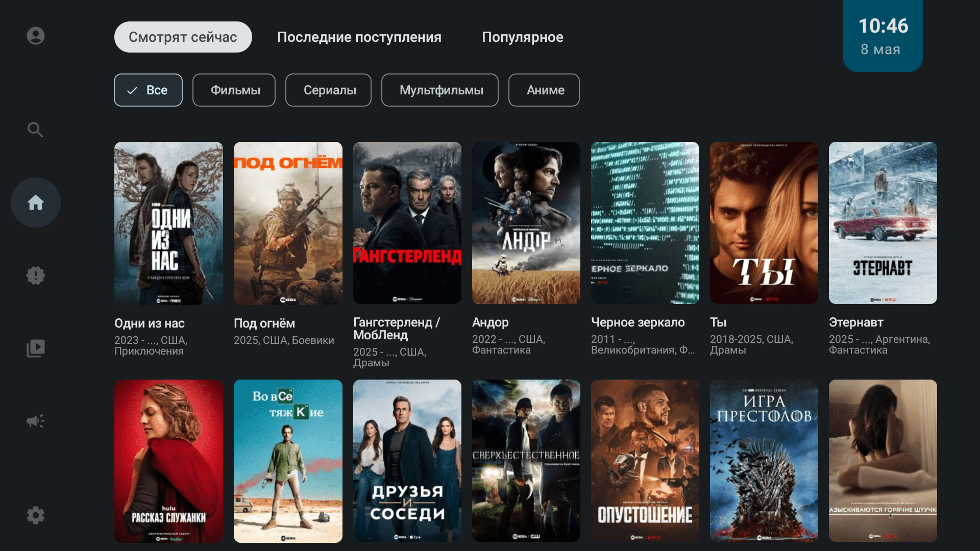
Task: Open the alert badge icon in sidebar
Action: (x=36, y=275)
